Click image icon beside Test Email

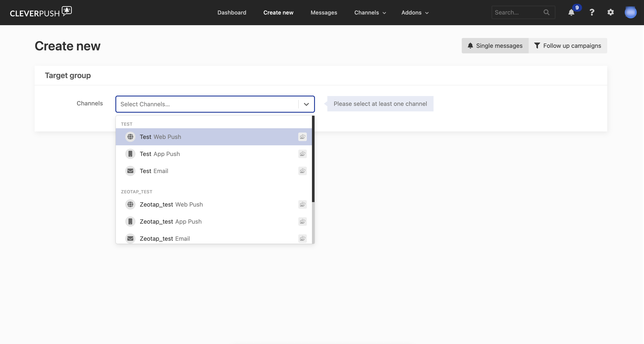(x=303, y=171)
